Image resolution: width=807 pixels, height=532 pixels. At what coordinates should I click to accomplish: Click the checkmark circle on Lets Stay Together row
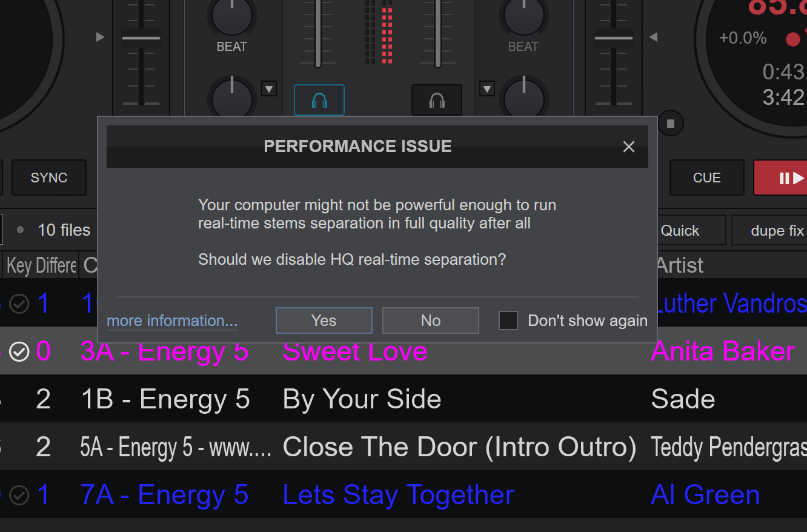(19, 495)
